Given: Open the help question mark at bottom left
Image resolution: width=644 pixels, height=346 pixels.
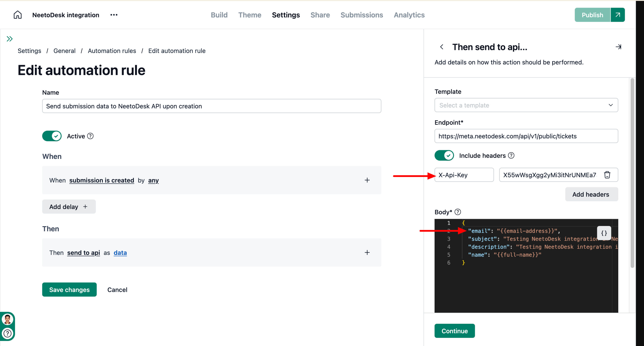Looking at the screenshot, I should pyautogui.click(x=8, y=333).
